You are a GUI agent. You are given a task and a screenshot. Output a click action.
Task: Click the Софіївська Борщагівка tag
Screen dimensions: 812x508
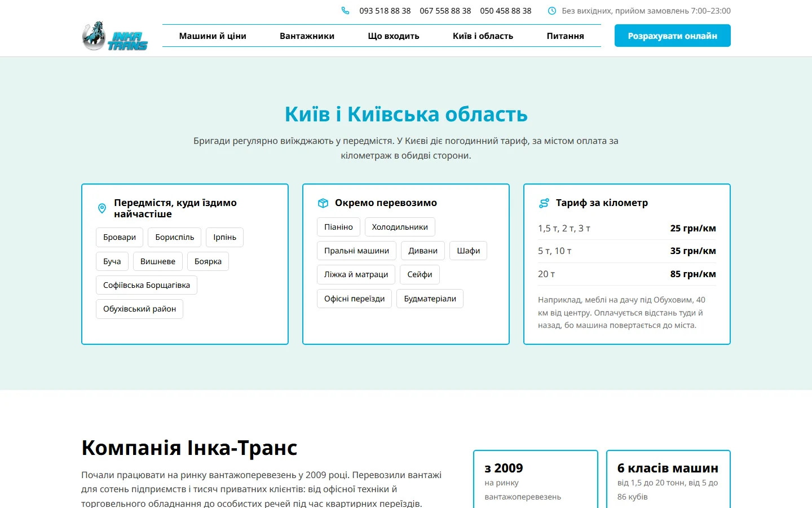click(x=147, y=285)
